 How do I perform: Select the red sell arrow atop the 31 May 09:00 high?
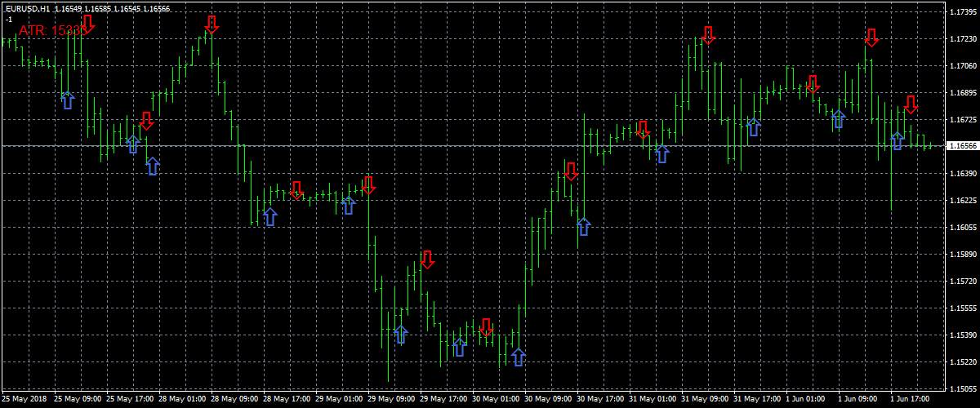708,35
